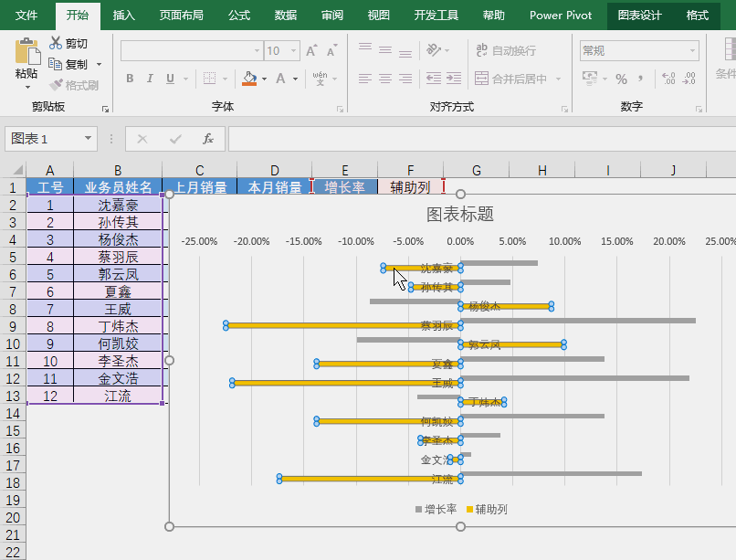736x560 pixels.
Task: Switch to the 页面布局 tab
Action: tap(181, 15)
